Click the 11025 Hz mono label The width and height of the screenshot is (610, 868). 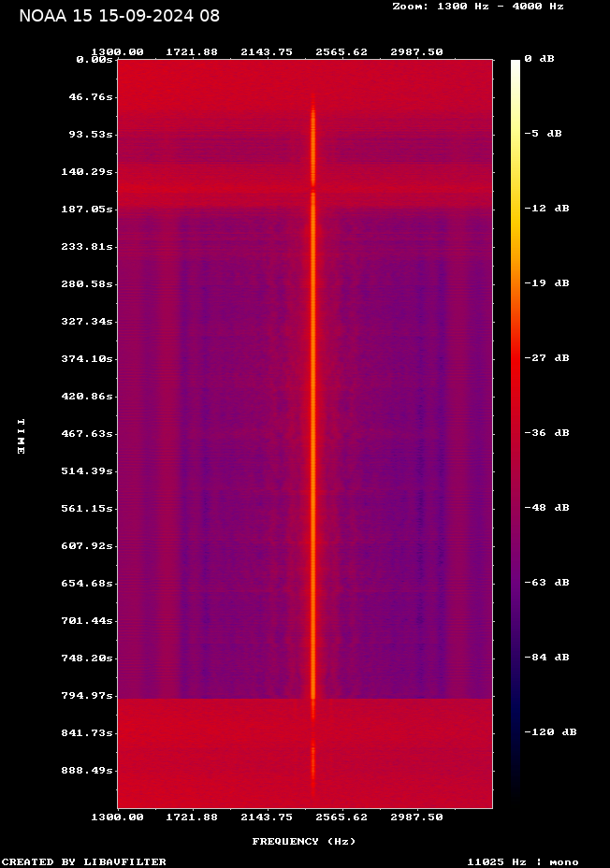pyautogui.click(x=523, y=861)
